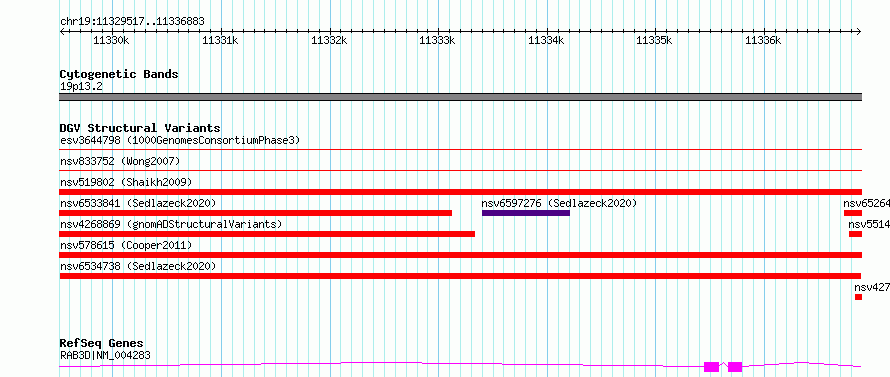Image resolution: width=890 pixels, height=377 pixels.
Task: Click the red bar under nsv4268869
Action: coord(267,234)
